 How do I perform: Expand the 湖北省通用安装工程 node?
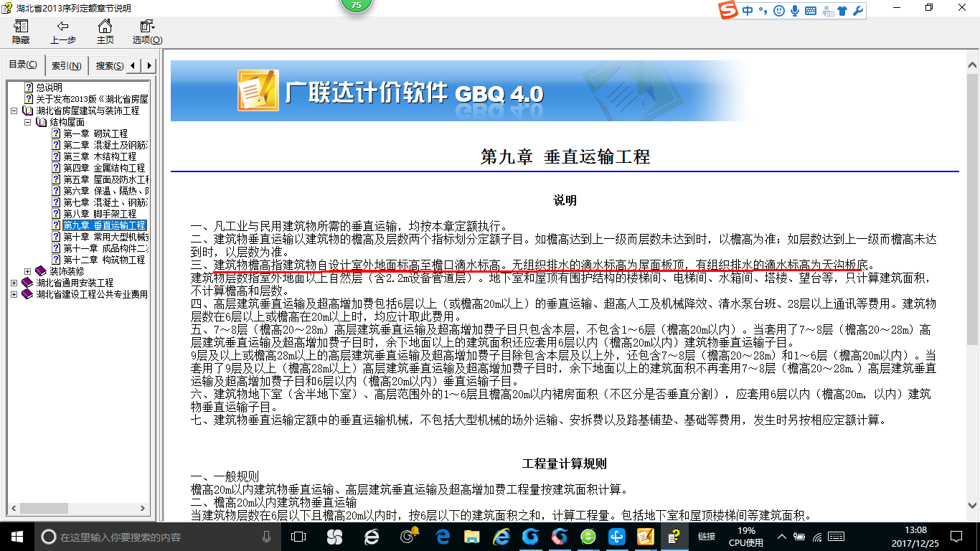tap(14, 283)
